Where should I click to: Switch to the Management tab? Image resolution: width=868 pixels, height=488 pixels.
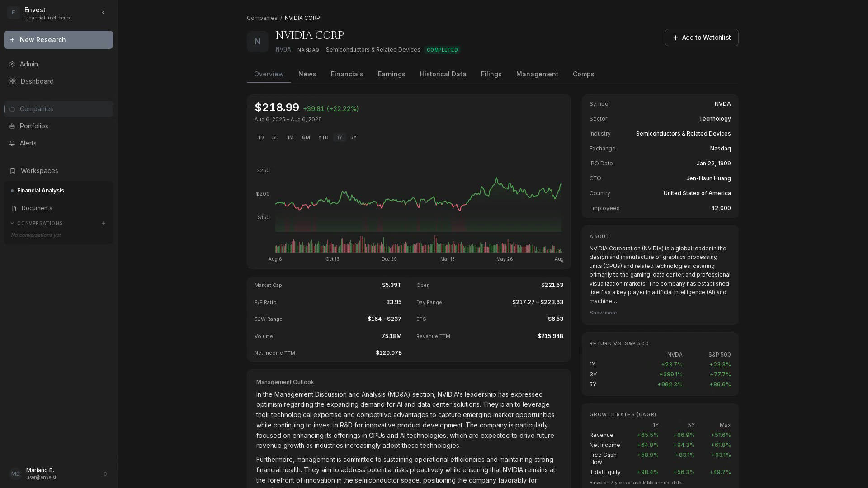[537, 74]
